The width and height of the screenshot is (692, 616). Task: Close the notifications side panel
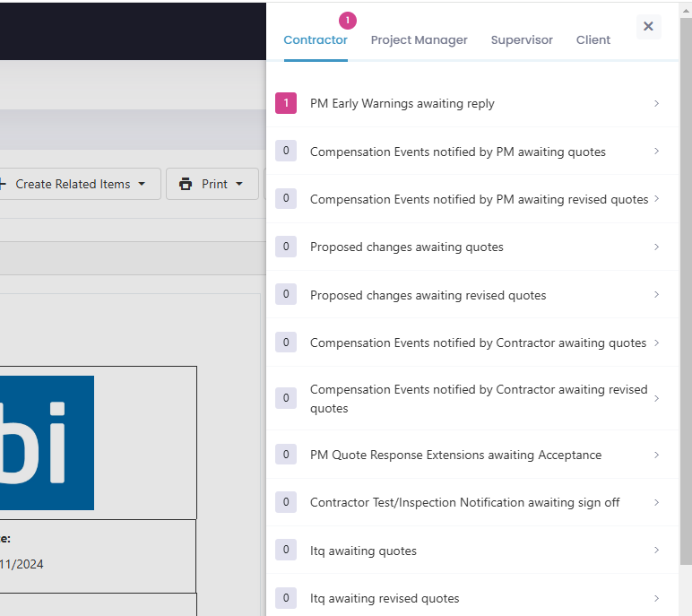(648, 27)
